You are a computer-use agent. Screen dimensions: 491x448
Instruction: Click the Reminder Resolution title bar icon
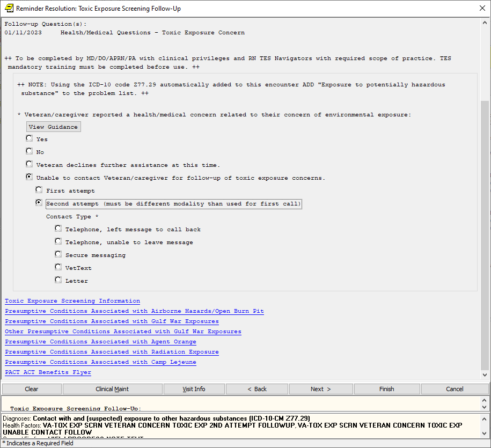tap(9, 8)
